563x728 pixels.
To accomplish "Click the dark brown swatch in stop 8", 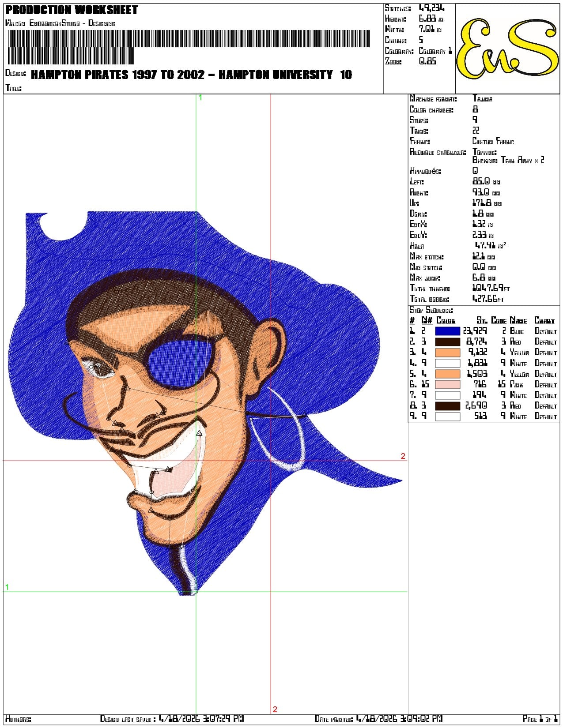I will [448, 405].
